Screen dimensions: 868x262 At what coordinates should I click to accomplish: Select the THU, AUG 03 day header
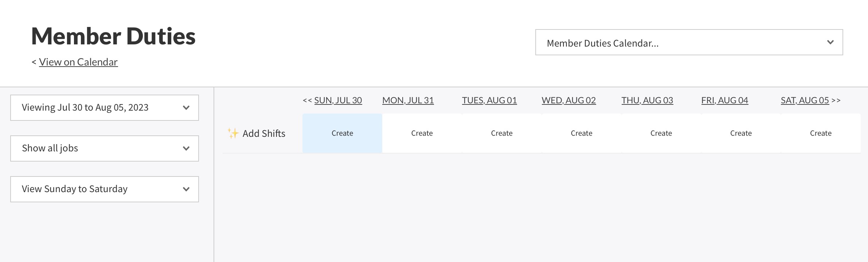tap(647, 100)
